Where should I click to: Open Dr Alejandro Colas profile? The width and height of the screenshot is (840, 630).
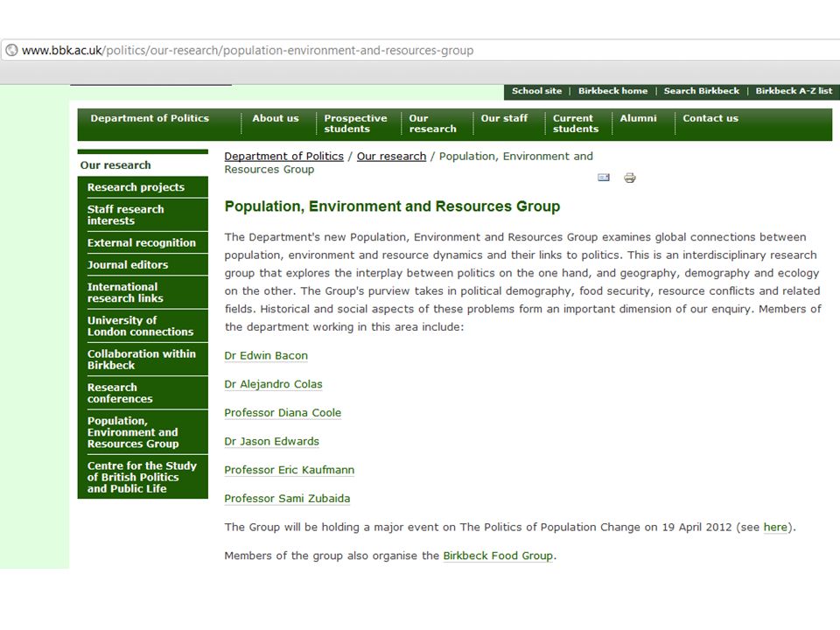click(x=273, y=384)
